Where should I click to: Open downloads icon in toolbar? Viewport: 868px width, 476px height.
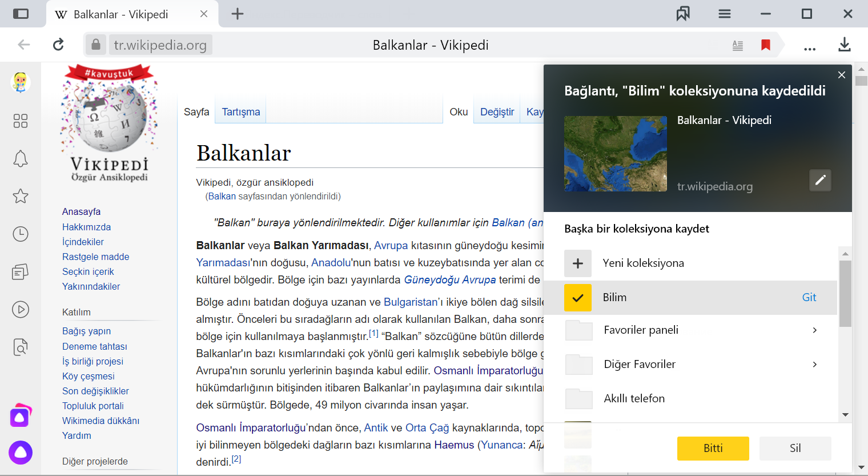pos(845,45)
